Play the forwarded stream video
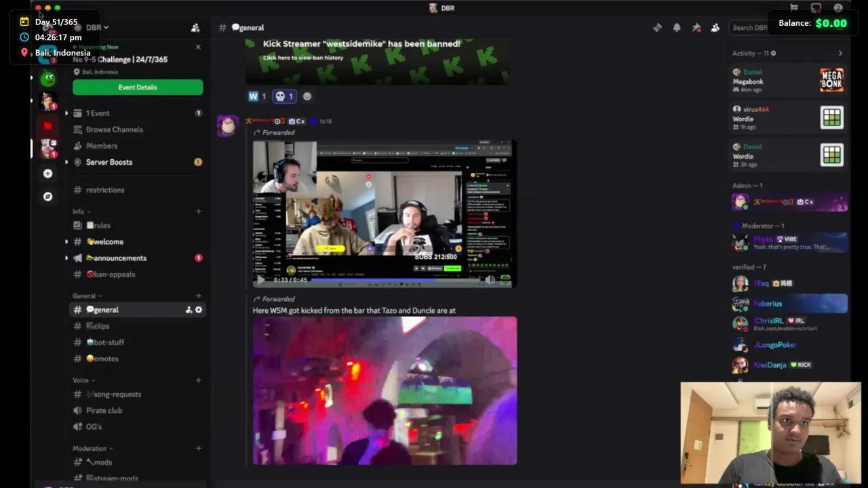This screenshot has height=488, width=868. [x=260, y=279]
